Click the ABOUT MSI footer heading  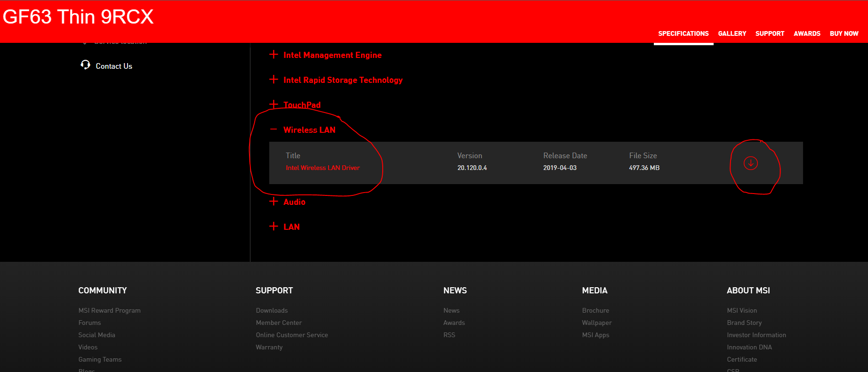tap(748, 291)
